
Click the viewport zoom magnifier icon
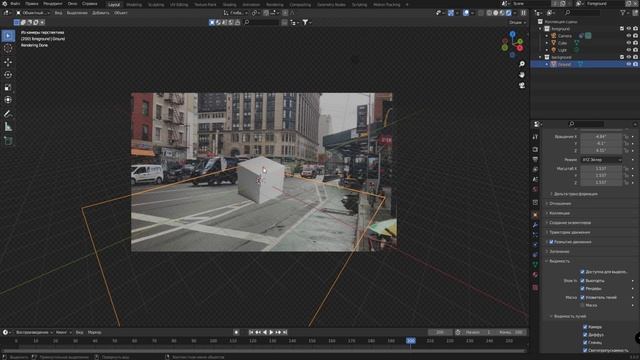[522, 64]
